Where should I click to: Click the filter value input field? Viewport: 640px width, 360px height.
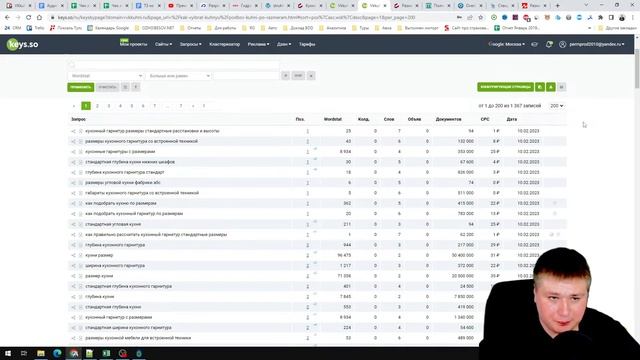pos(246,76)
